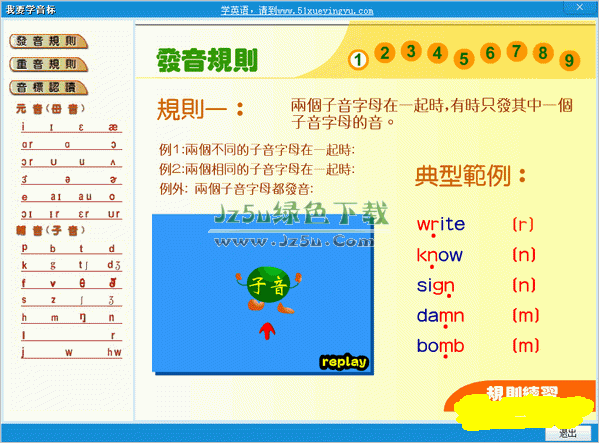Select vowel symbol ɑr
Viewport: 599px width, 443px height.
(27, 145)
